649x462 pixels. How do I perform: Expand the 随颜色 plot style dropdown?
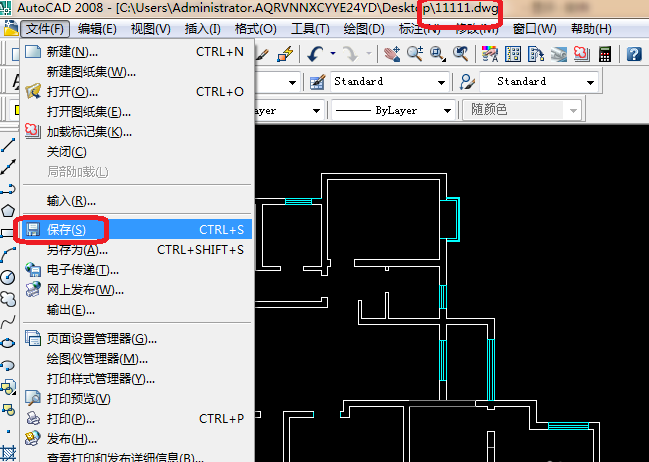573,110
